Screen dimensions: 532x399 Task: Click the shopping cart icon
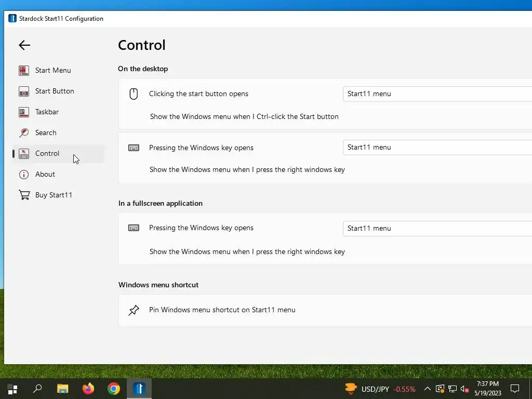tap(24, 195)
